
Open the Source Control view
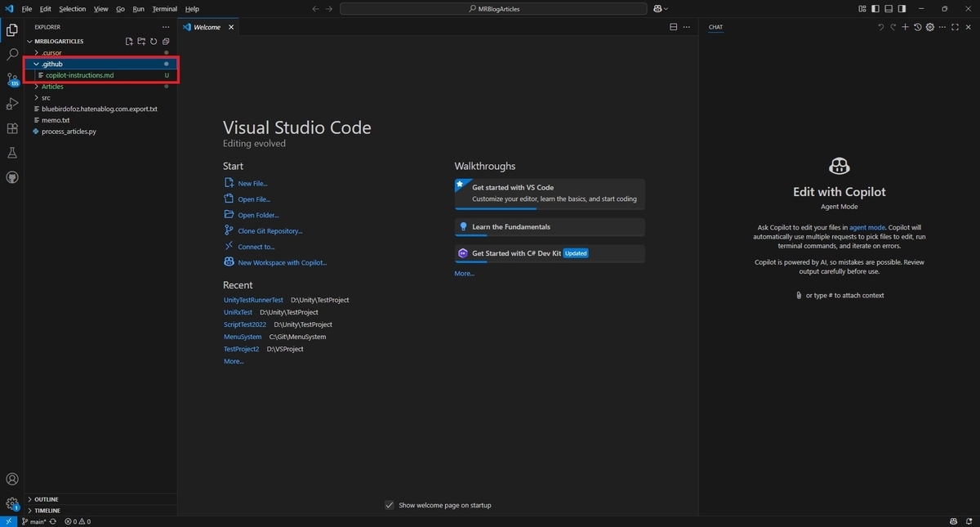[12, 79]
